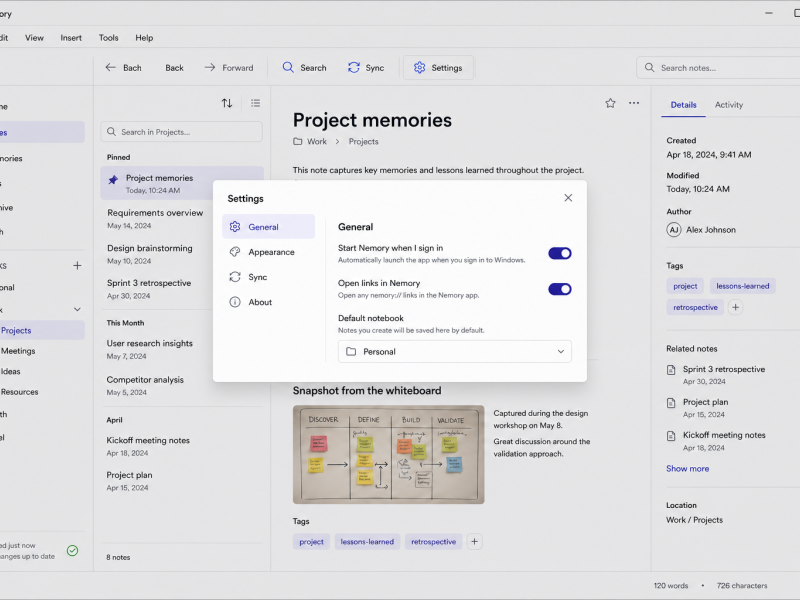This screenshot has height=600, width=800.
Task: Click the project tag in Details panel
Action: tap(685, 286)
